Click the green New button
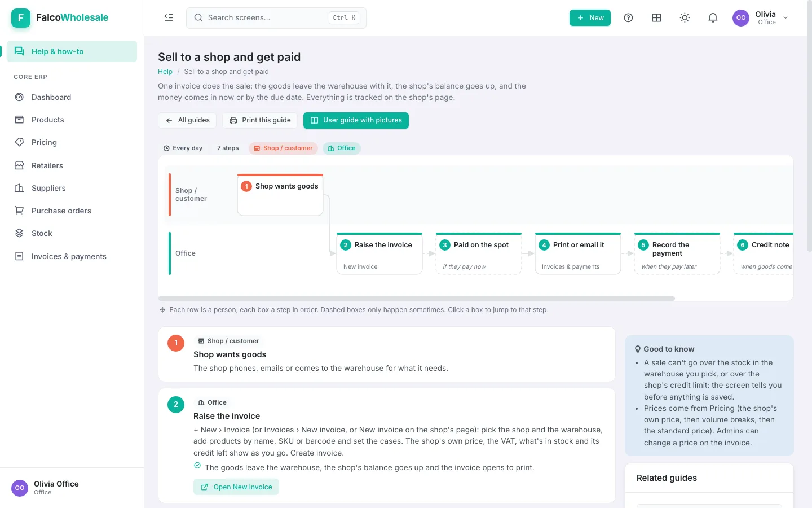Viewport: 812px width, 508px height. 590,17
